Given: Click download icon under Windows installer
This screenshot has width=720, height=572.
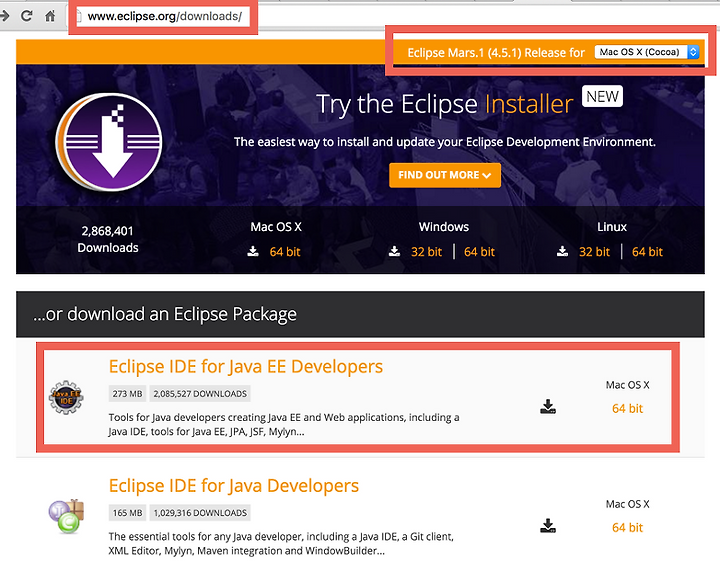Looking at the screenshot, I should tap(394, 251).
